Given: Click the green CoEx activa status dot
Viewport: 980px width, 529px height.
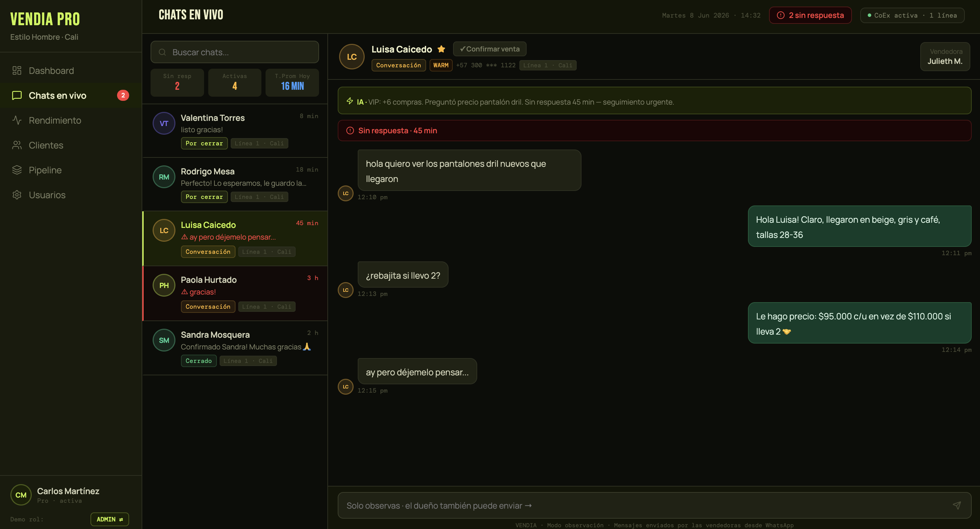Looking at the screenshot, I should click(x=869, y=15).
